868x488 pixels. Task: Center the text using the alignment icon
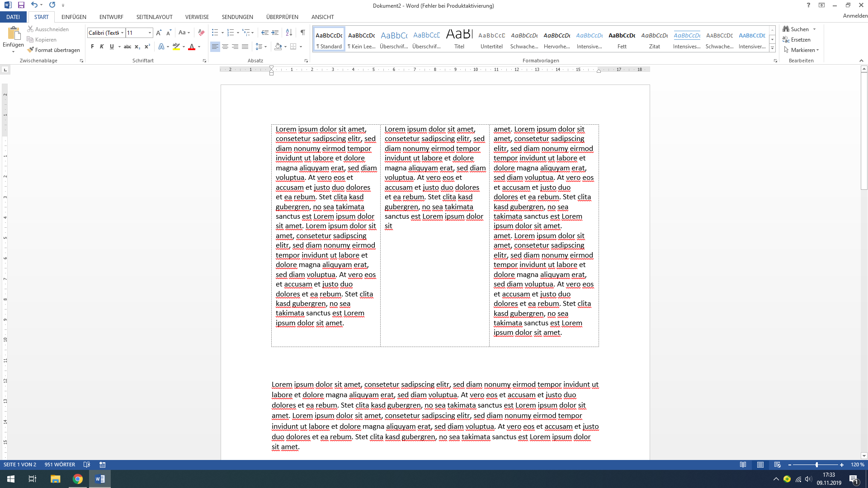pyautogui.click(x=225, y=47)
